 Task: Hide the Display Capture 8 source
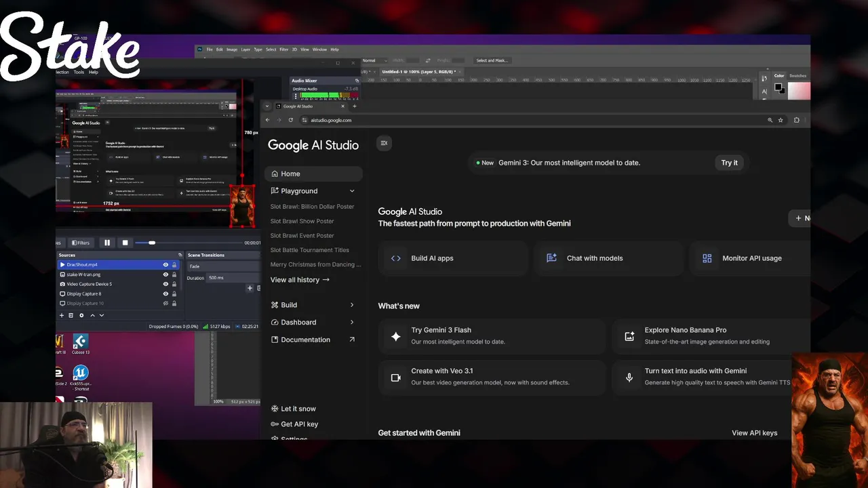click(165, 293)
